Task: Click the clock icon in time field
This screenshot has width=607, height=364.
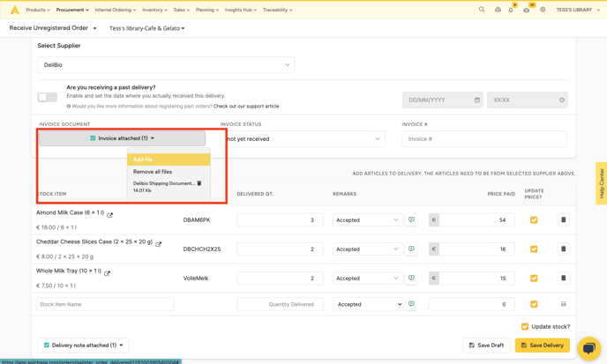Action: click(x=562, y=100)
